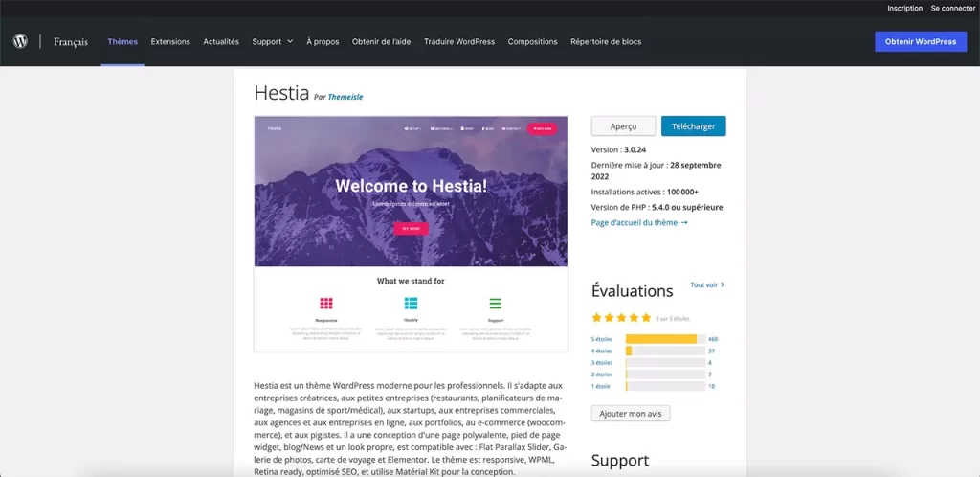Image resolution: width=980 pixels, height=477 pixels.
Task: Open the Themeisle author link
Action: coord(345,97)
